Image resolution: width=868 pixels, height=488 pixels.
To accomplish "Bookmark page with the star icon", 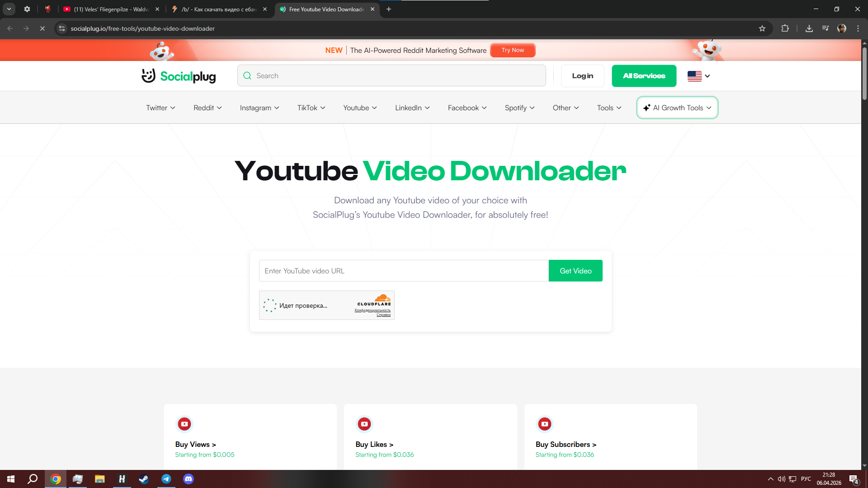I will (762, 28).
